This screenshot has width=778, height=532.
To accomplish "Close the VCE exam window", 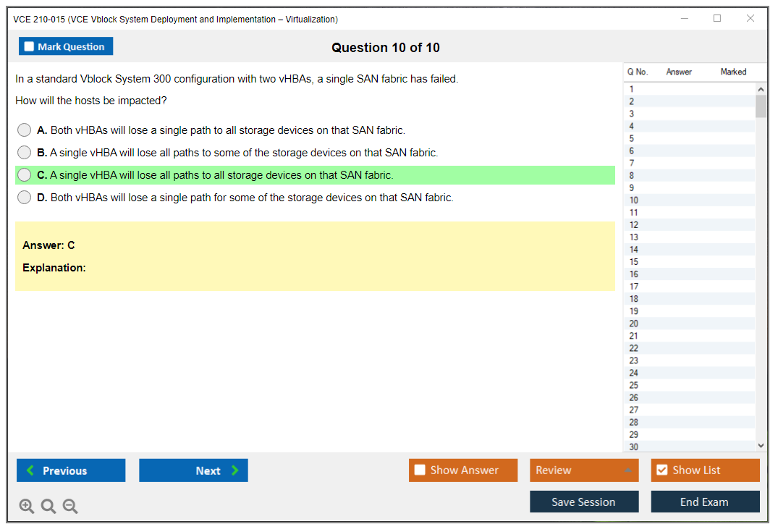I will click(750, 19).
